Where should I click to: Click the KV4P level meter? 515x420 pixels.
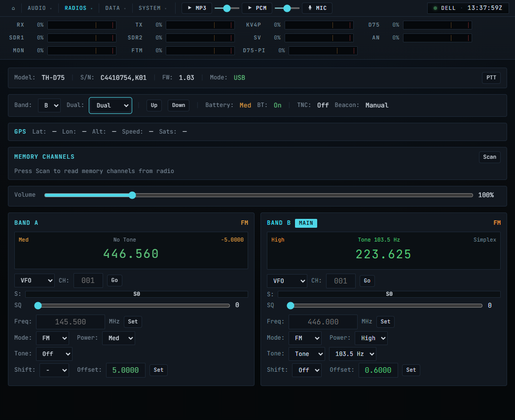(x=319, y=25)
